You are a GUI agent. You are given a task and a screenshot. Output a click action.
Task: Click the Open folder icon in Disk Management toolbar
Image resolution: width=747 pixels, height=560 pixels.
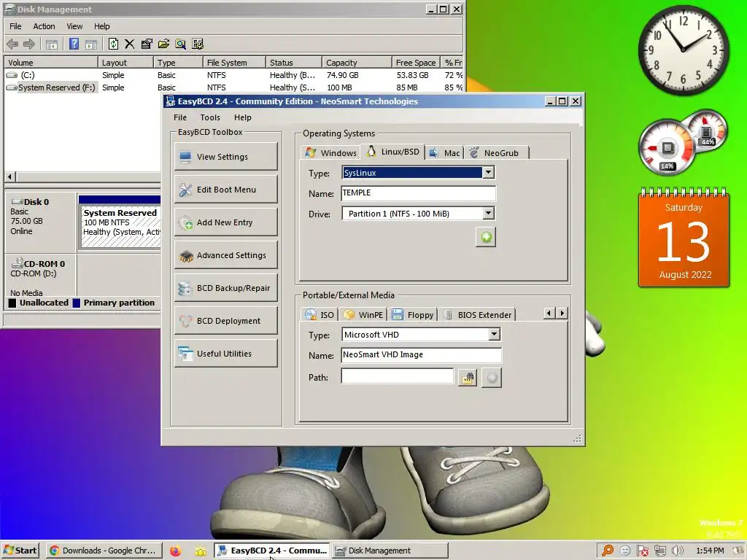pos(163,44)
